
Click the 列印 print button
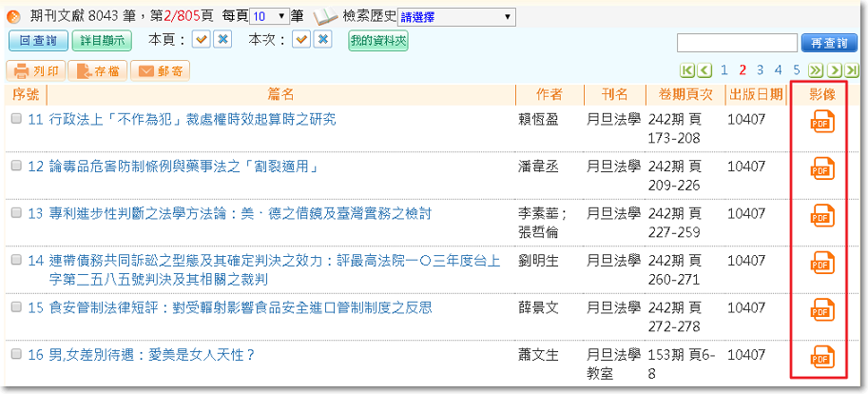(x=37, y=70)
